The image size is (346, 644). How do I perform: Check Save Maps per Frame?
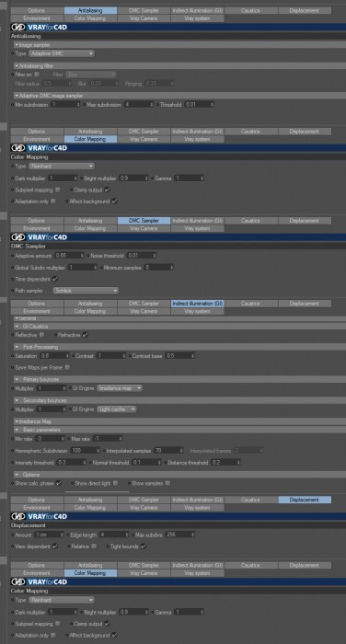click(x=67, y=367)
